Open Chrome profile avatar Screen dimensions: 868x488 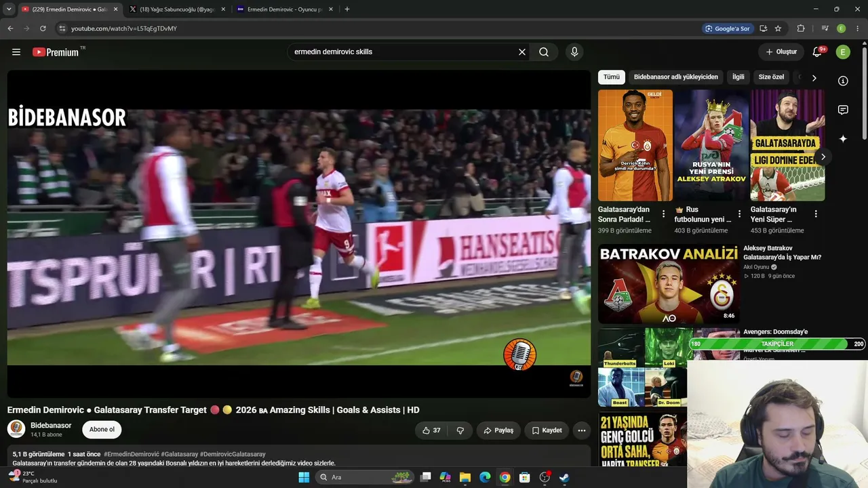(842, 28)
